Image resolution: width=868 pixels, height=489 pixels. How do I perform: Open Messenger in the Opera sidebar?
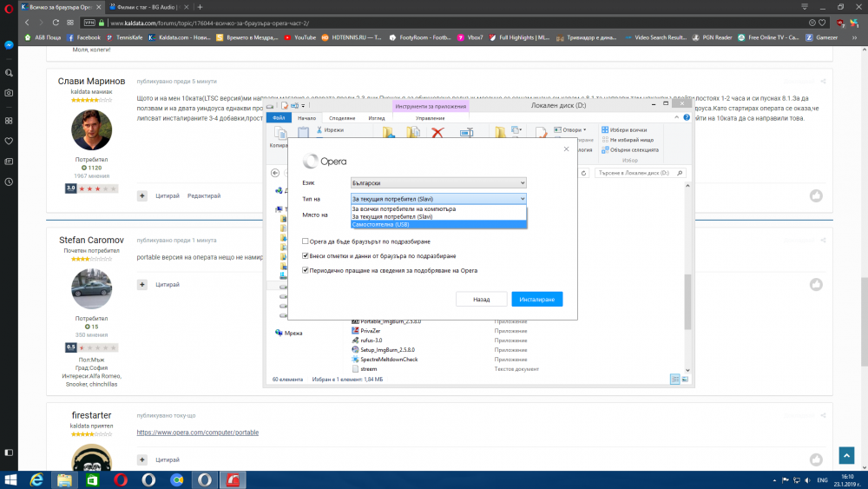click(x=9, y=45)
